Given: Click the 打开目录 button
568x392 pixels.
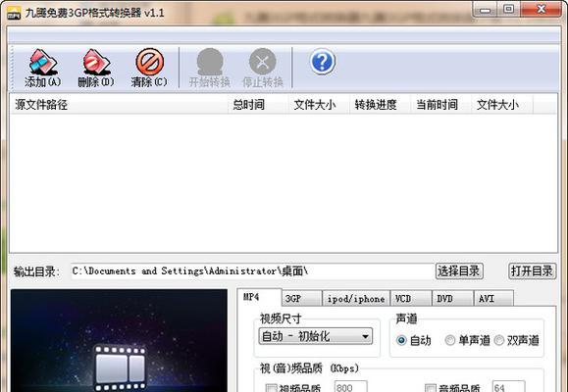Looking at the screenshot, I should pyautogui.click(x=532, y=270).
